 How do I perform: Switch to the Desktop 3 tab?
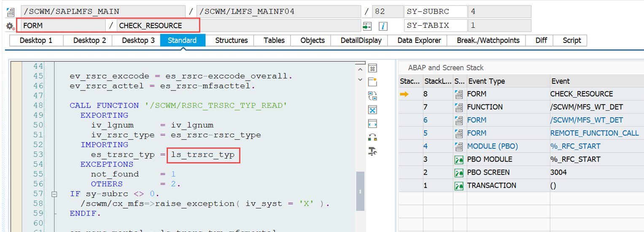(x=137, y=40)
